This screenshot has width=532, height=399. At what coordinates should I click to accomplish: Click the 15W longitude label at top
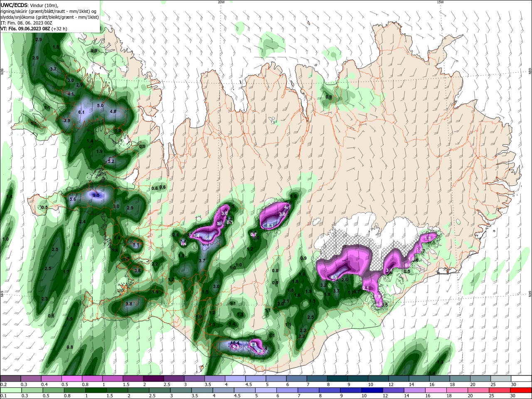click(440, 2)
